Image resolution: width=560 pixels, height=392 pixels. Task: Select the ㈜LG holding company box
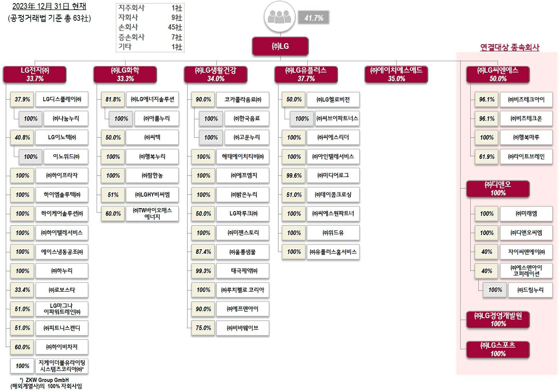tap(280, 46)
